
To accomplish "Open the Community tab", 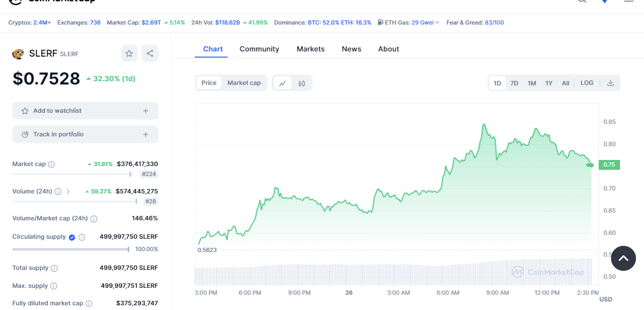I will [259, 49].
